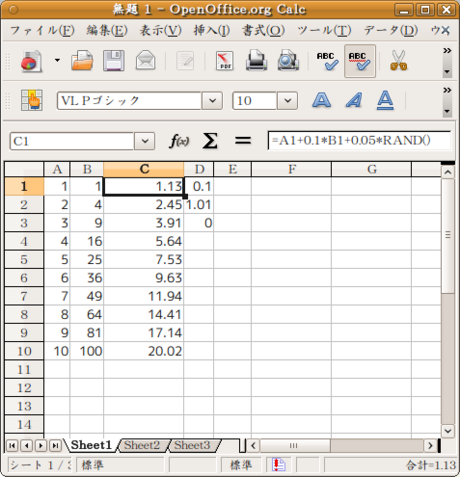
Task: Click the Function equals icon
Action: [243, 141]
